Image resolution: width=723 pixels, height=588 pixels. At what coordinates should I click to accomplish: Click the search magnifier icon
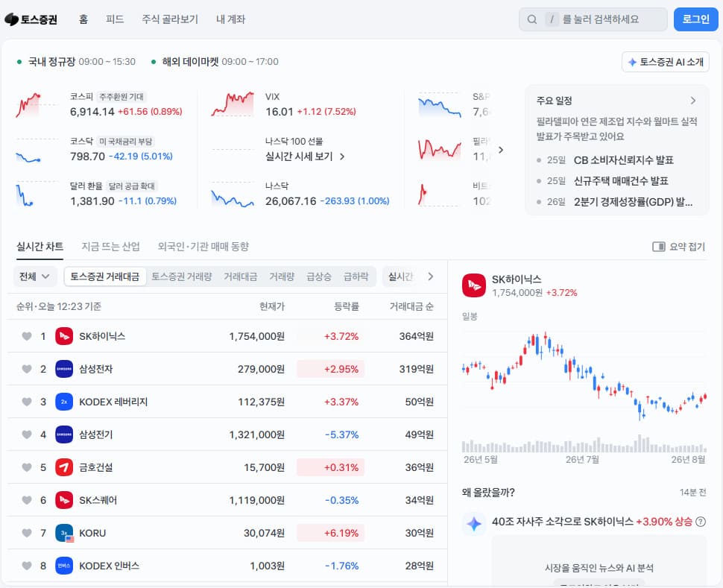click(531, 19)
